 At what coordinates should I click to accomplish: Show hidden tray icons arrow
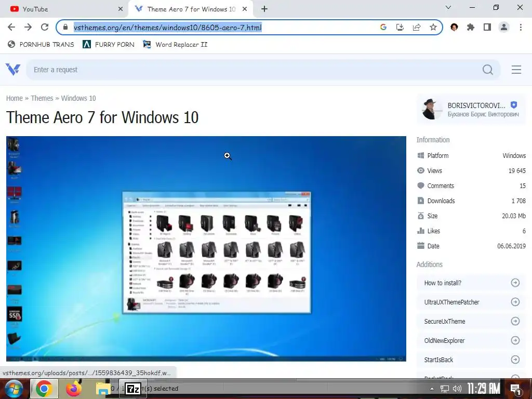pos(432,389)
